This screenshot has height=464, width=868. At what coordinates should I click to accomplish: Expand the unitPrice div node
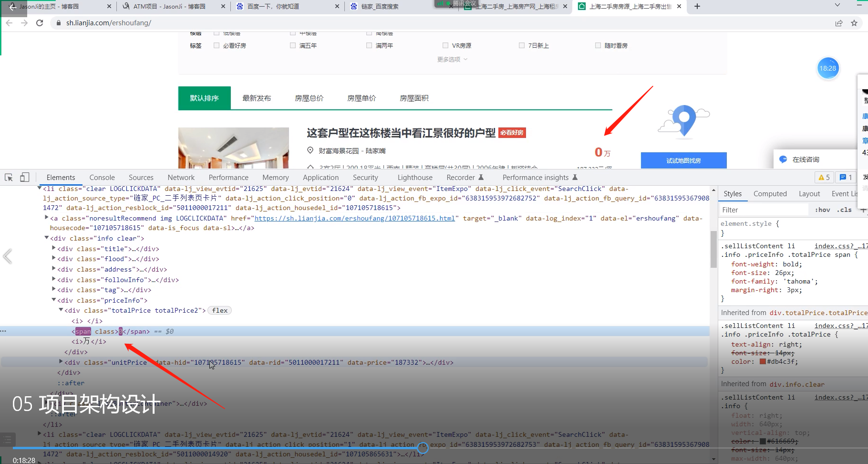pos(61,362)
